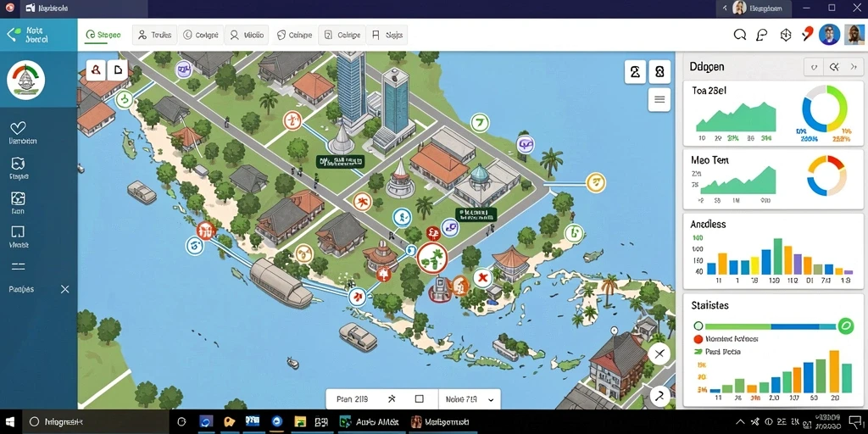This screenshot has height=434, width=868.
Task: Toggle the green circle at Statistics slider end
Action: click(x=845, y=326)
